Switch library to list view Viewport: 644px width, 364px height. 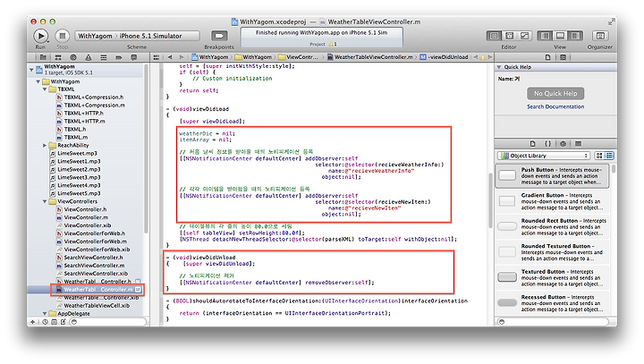click(x=609, y=156)
